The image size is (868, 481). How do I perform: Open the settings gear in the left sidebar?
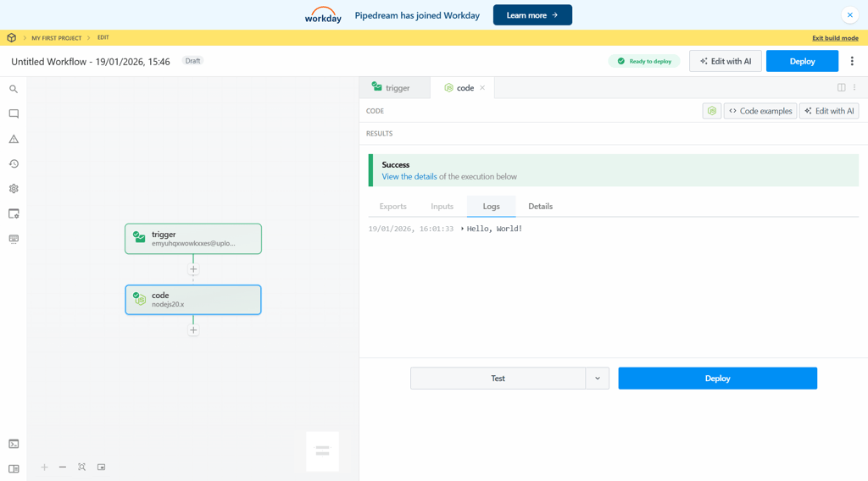pyautogui.click(x=14, y=189)
